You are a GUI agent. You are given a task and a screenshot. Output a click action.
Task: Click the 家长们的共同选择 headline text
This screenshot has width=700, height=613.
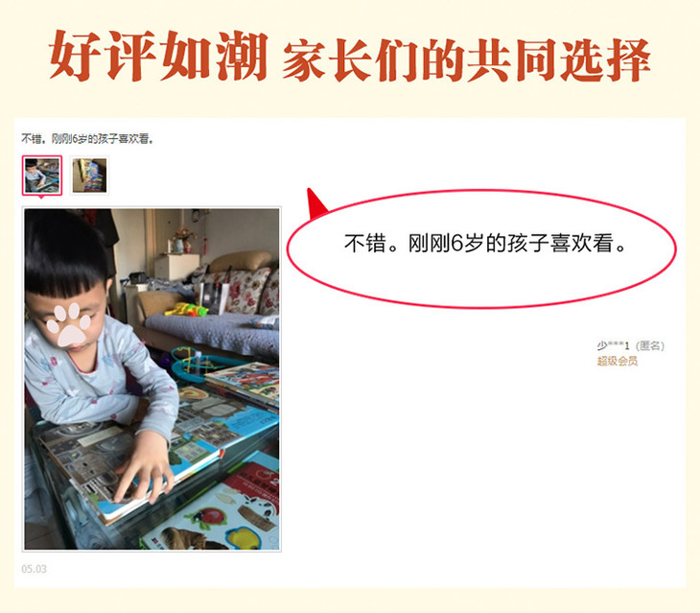(x=467, y=60)
